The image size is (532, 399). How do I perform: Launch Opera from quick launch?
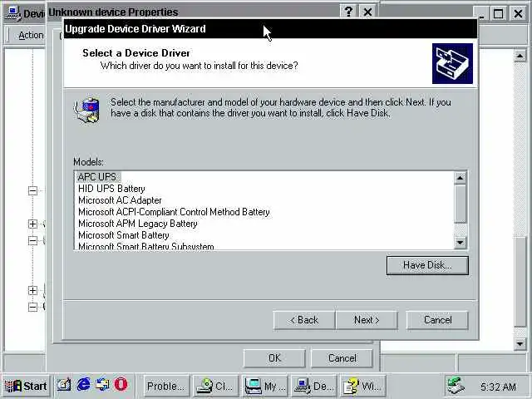(121, 385)
